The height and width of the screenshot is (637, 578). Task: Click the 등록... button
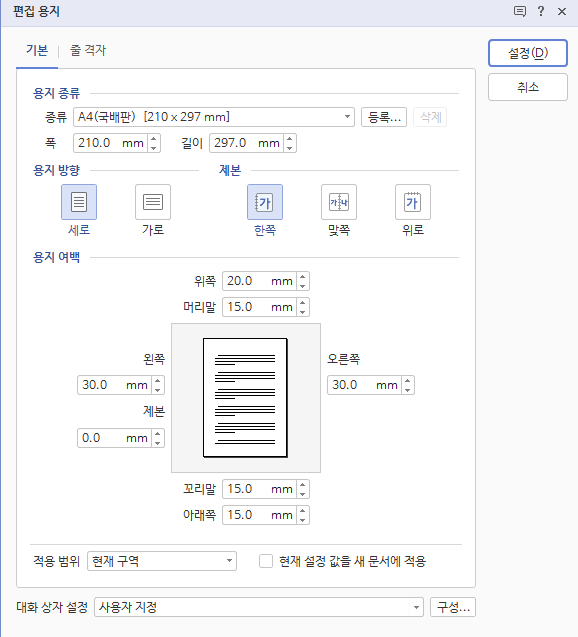click(x=384, y=117)
